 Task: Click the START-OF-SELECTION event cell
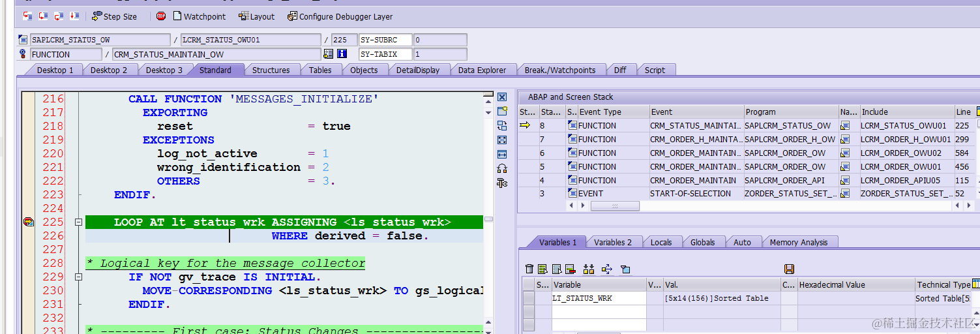pos(696,194)
